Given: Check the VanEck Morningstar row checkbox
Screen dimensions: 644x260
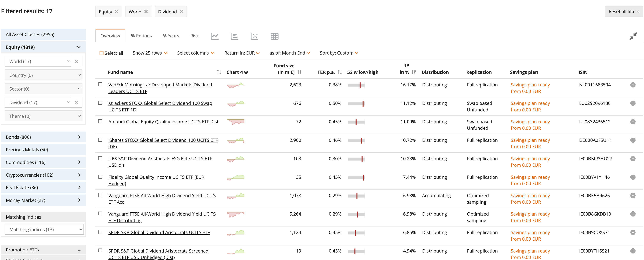Looking at the screenshot, I should (x=100, y=84).
